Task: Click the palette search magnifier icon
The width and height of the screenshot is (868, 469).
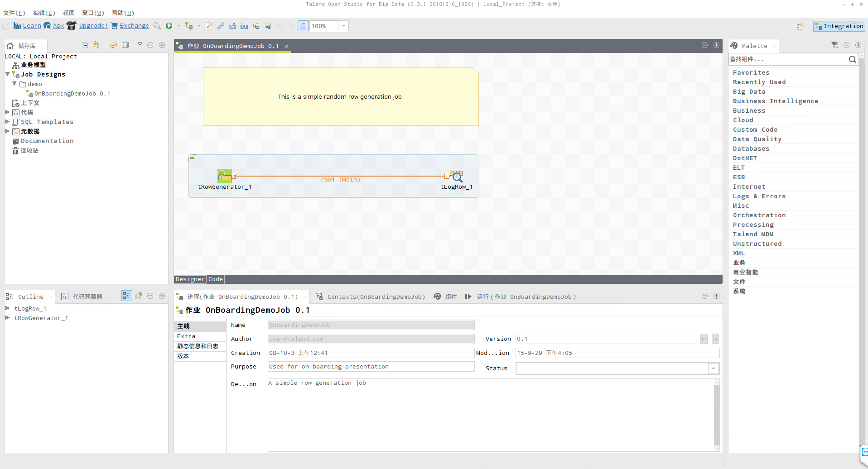Action: pyautogui.click(x=852, y=59)
